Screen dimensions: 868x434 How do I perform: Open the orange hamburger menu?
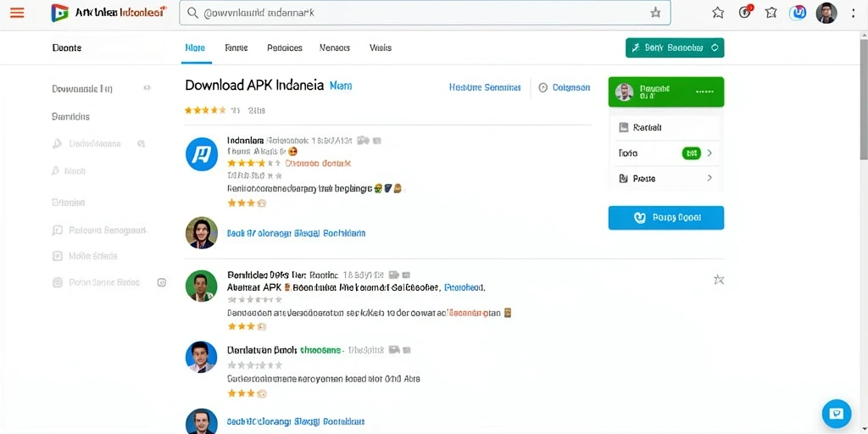point(17,12)
